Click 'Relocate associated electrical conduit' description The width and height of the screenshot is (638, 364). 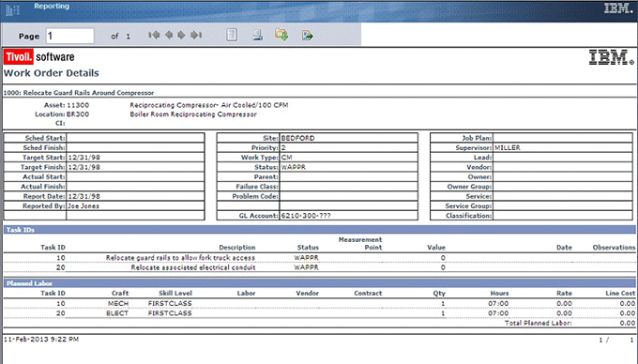click(x=193, y=267)
